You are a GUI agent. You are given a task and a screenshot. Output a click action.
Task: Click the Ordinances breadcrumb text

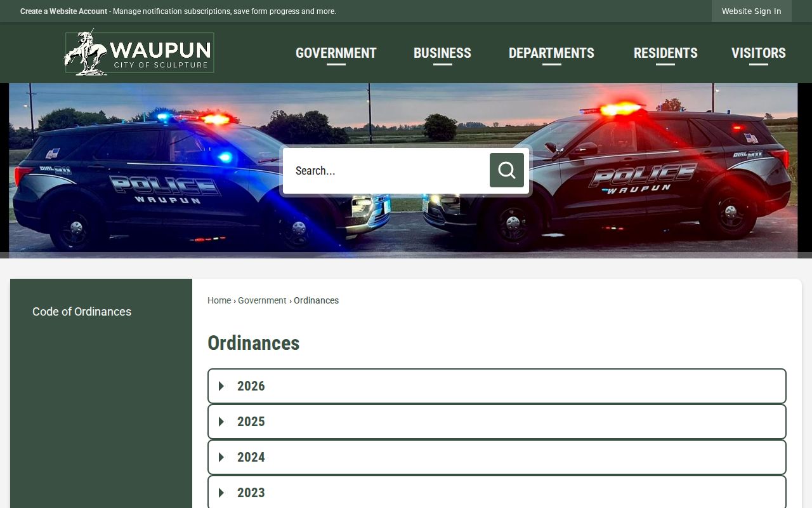[316, 300]
